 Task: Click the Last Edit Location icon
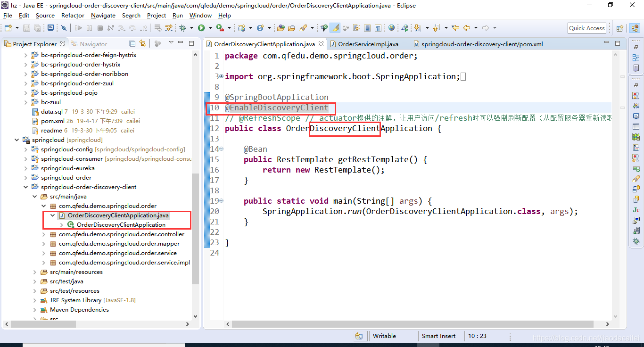pos(455,28)
